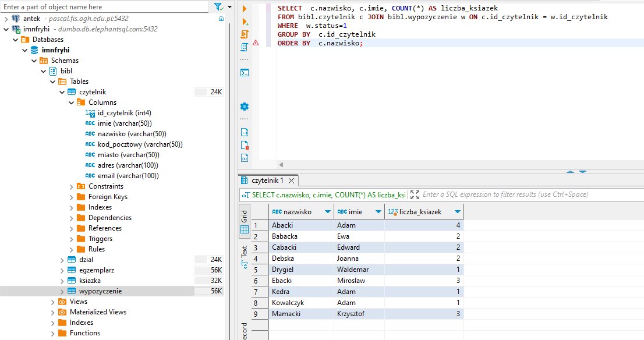Click the Abacki cell
The width and height of the screenshot is (644, 340).
click(301, 225)
